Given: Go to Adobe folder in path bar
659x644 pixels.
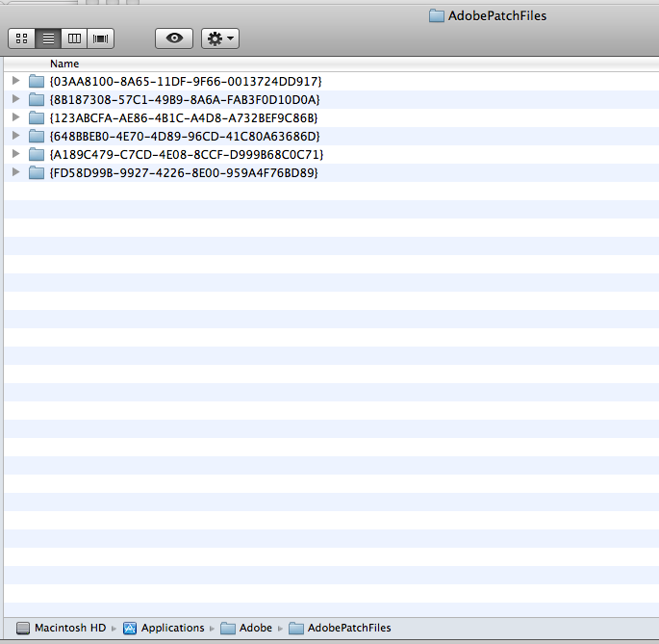Looking at the screenshot, I should point(256,628).
